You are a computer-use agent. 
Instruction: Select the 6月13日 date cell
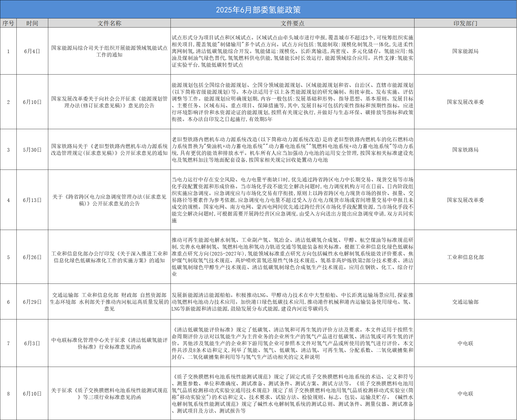(32, 200)
